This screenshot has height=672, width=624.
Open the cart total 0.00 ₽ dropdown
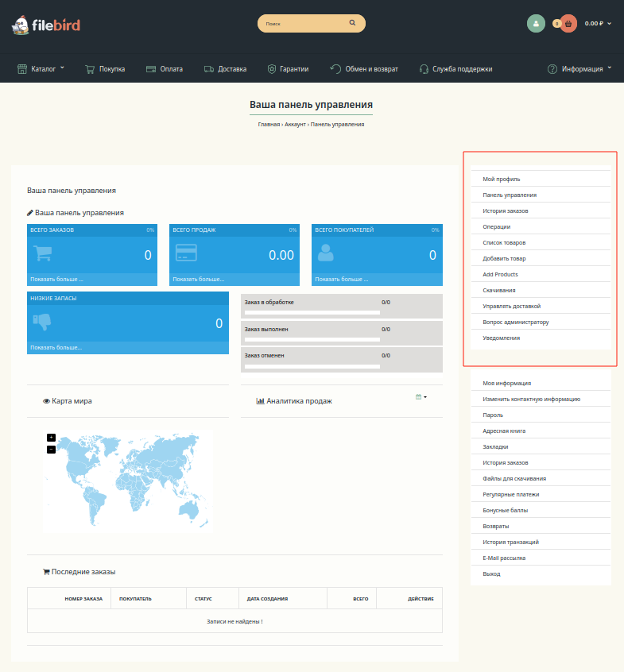(598, 24)
